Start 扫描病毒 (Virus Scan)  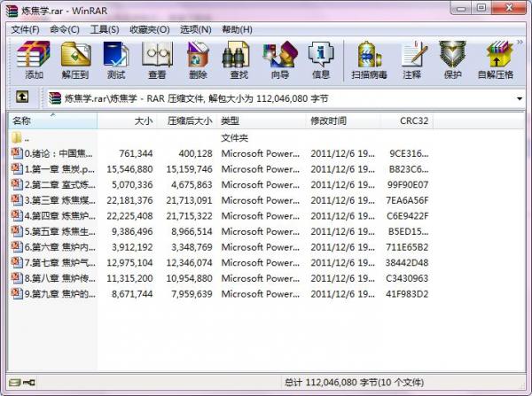(369, 59)
